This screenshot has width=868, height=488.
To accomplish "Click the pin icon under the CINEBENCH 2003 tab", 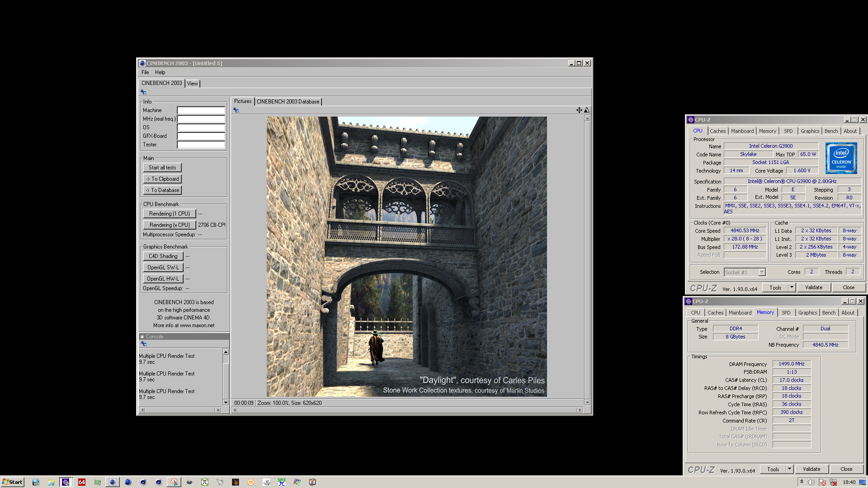I will [x=143, y=92].
